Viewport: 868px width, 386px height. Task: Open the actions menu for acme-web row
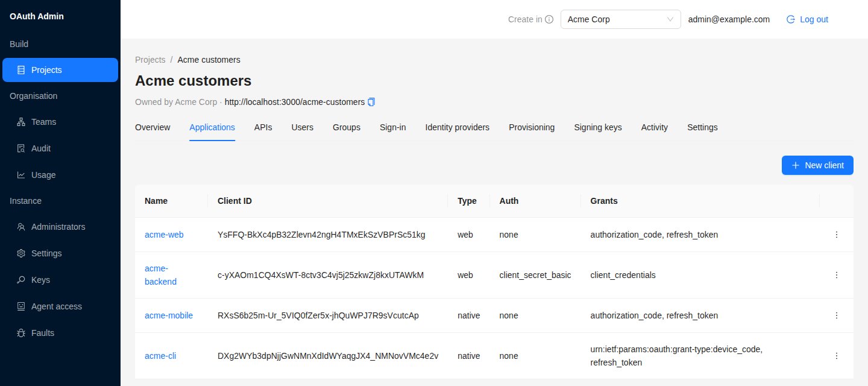tap(837, 235)
